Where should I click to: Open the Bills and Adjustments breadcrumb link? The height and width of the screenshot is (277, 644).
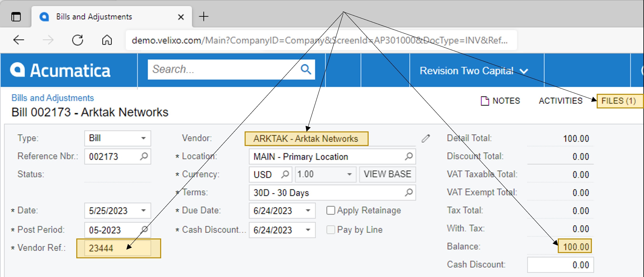[53, 98]
